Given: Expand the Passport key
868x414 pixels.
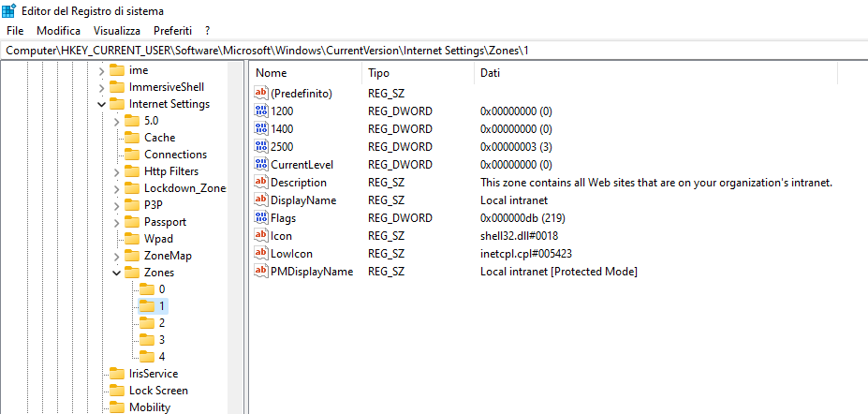Looking at the screenshot, I should point(116,223).
